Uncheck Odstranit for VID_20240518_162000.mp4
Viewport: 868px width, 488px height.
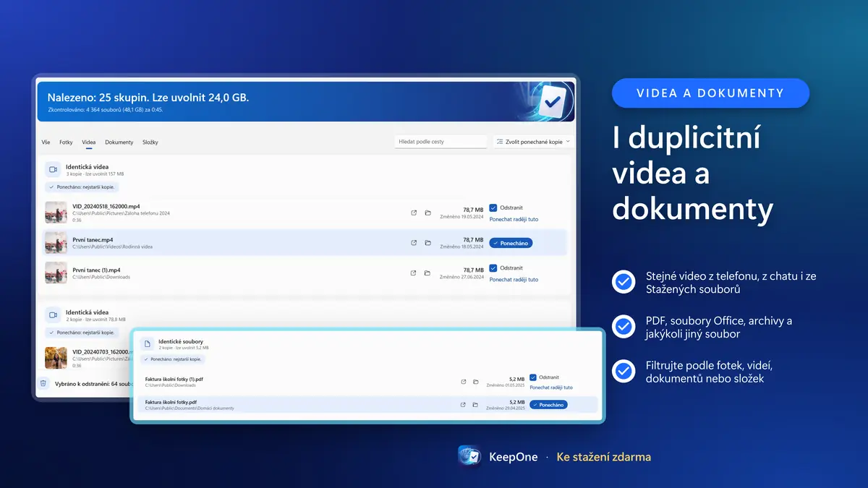[x=493, y=207]
